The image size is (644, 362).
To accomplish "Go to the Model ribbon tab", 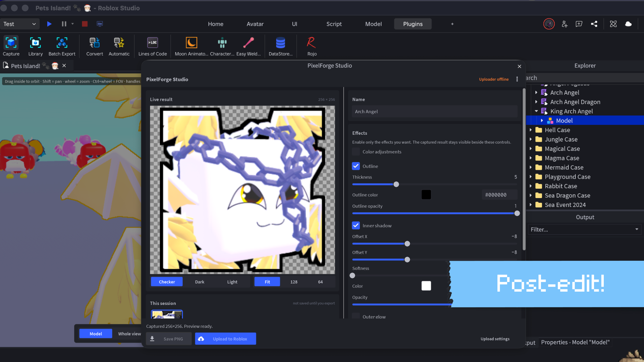I will click(373, 24).
